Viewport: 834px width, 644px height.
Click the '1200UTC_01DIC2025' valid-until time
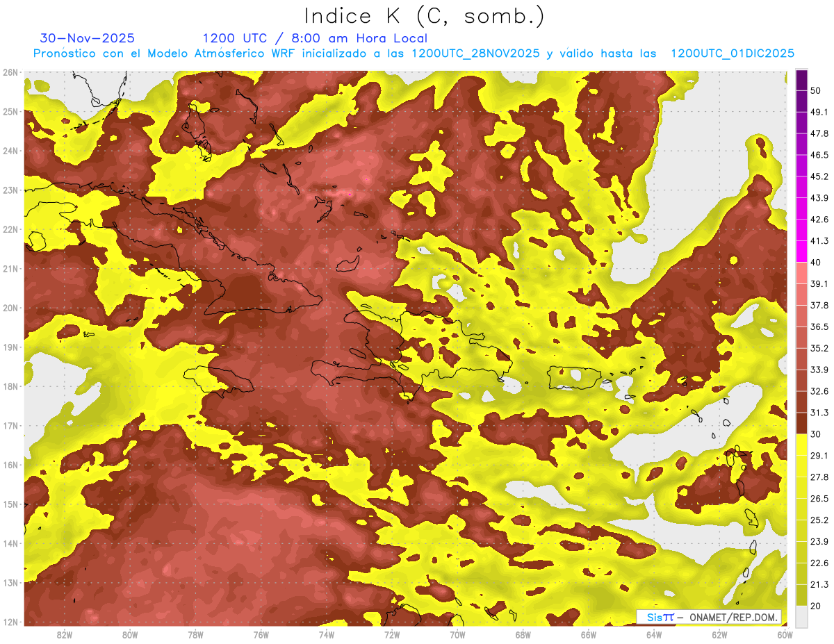point(732,53)
